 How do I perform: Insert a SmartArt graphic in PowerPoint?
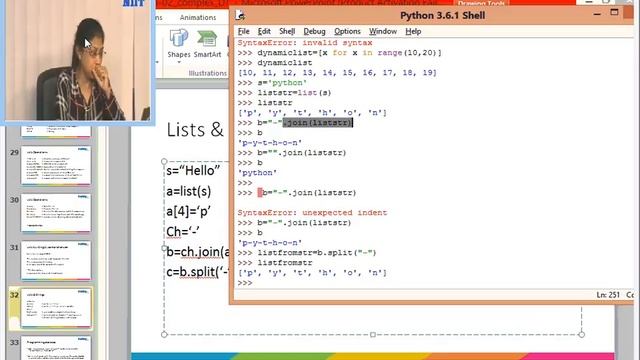click(x=207, y=44)
